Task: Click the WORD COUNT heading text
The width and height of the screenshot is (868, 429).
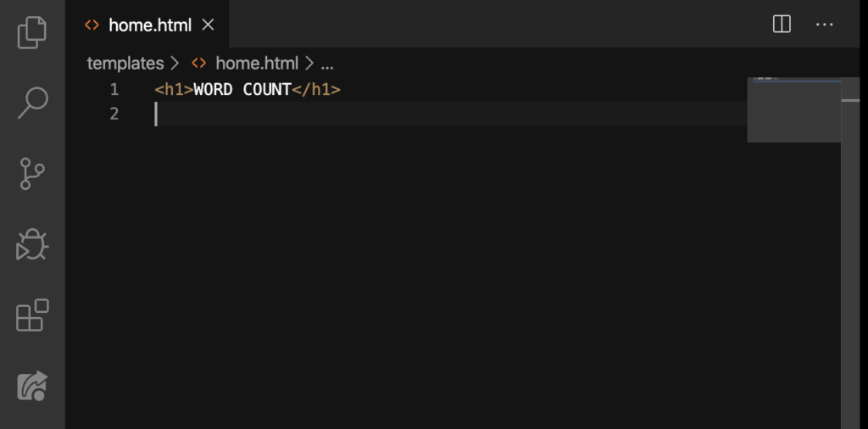Action: 242,89
